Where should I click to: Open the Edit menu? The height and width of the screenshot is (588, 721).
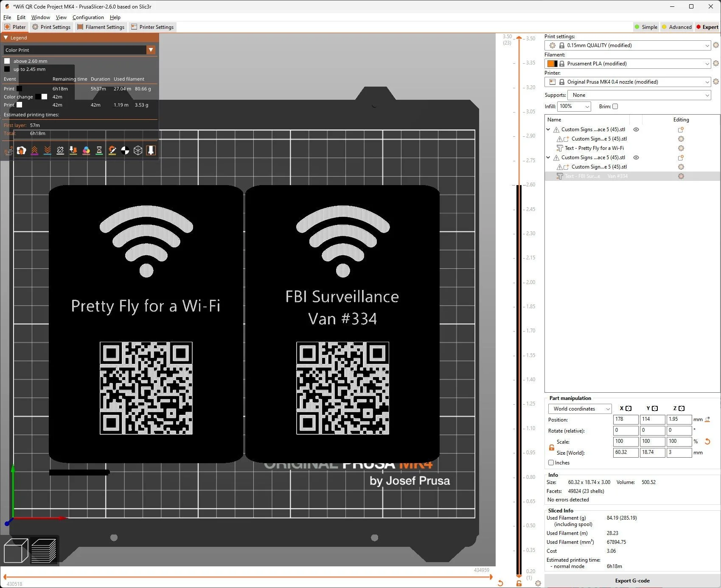click(x=21, y=17)
